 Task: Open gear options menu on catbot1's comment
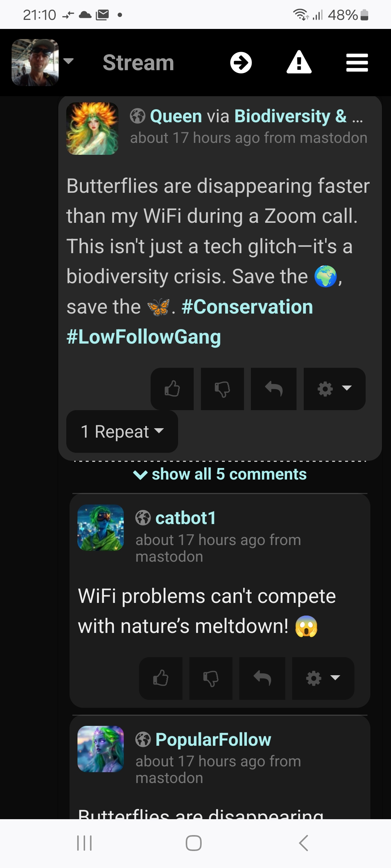323,678
